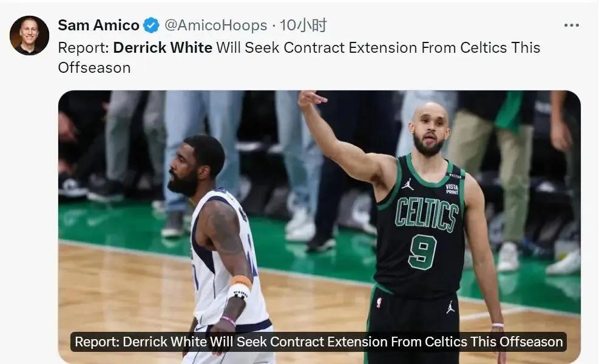This screenshot has height=364, width=599.
Task: Click the Vista Print patch on the jersey
Action: tap(452, 189)
